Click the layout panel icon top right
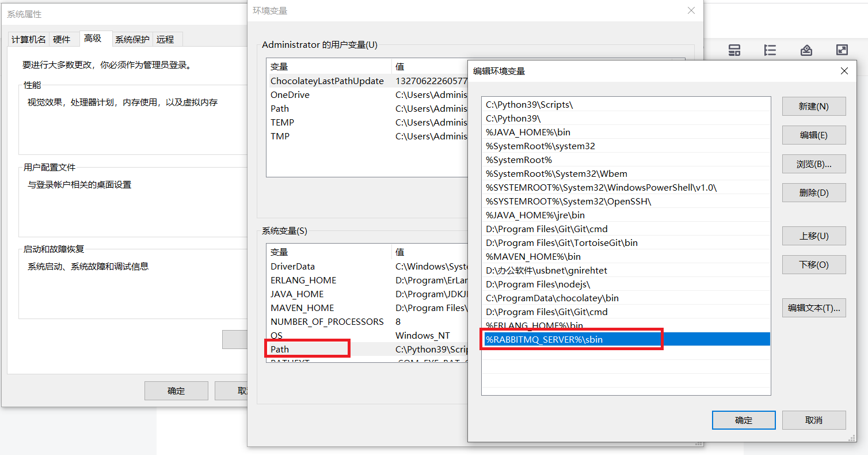The width and height of the screenshot is (868, 455). tap(734, 50)
